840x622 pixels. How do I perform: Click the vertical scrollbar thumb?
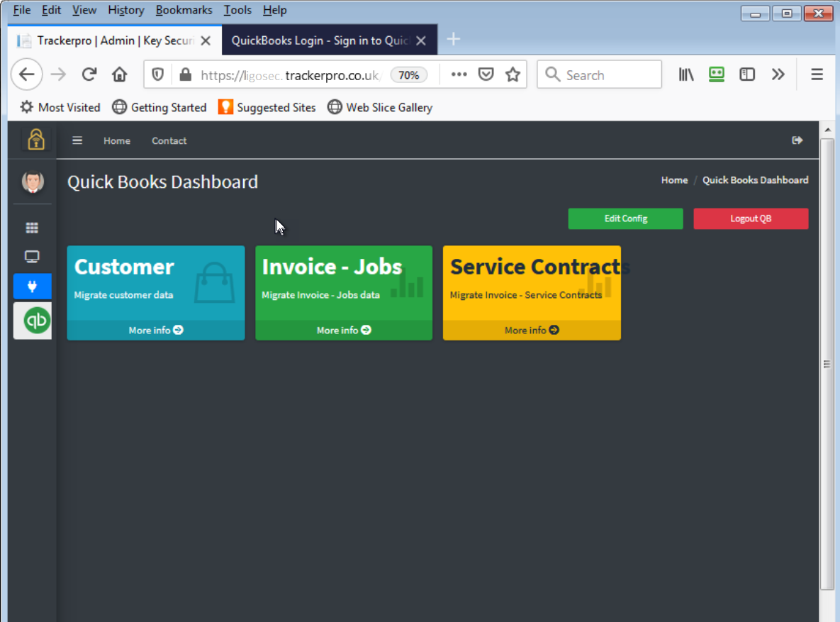(x=827, y=364)
